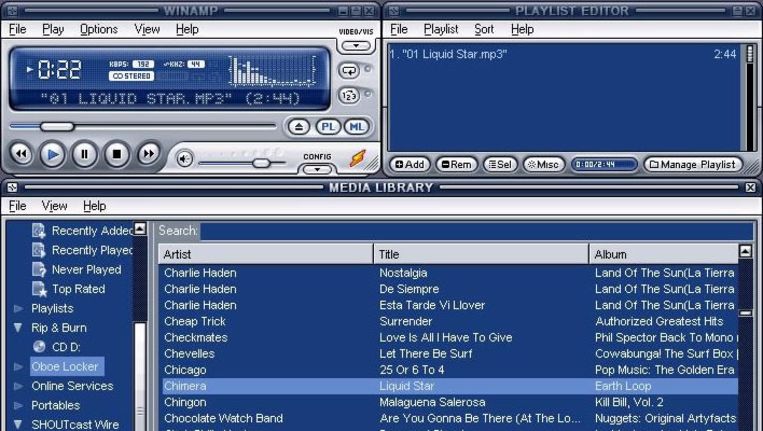Click the Rem button in Playlist Editor
This screenshot has width=763, height=431.
(x=456, y=164)
